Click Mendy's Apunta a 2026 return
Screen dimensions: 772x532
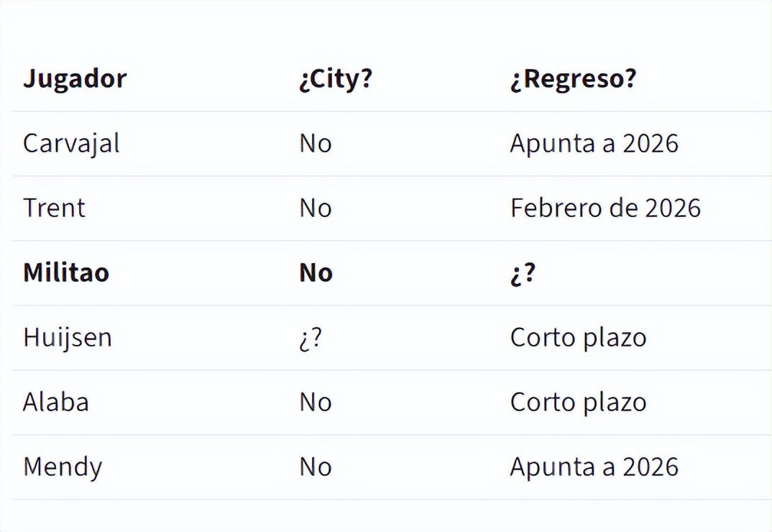594,467
